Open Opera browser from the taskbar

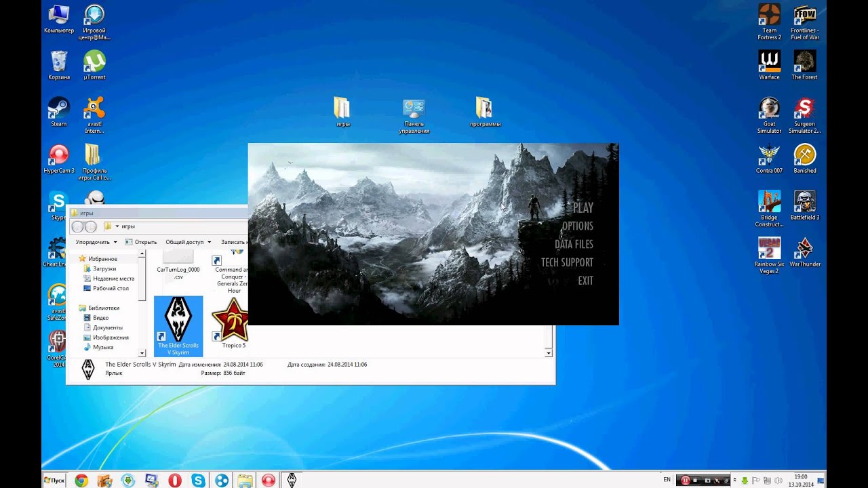pos(175,481)
